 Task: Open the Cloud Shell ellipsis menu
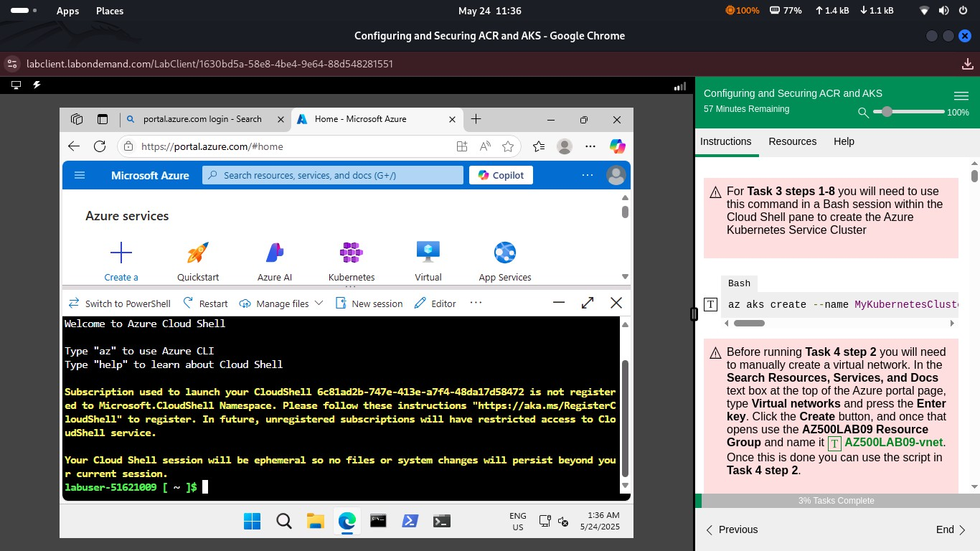[476, 303]
